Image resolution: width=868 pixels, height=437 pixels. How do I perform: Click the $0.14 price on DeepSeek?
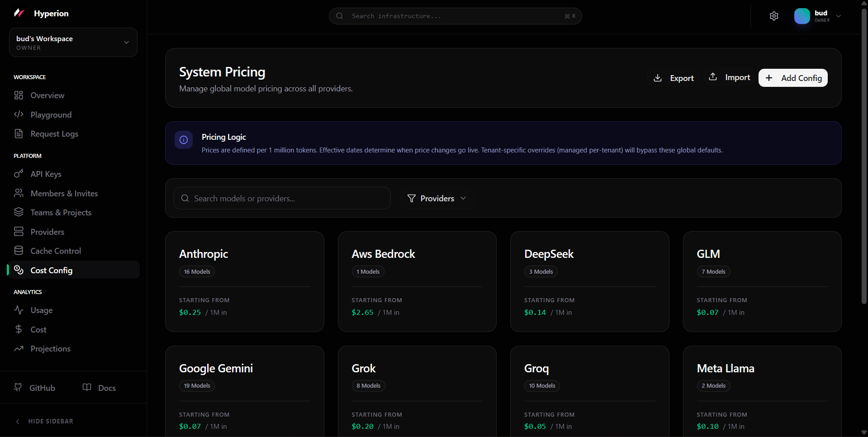click(x=535, y=312)
